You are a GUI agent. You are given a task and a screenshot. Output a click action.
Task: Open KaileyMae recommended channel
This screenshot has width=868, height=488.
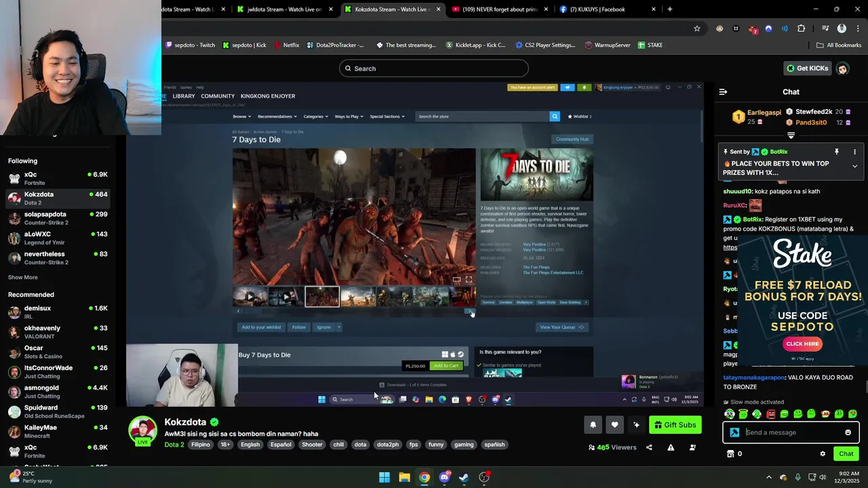(x=58, y=431)
